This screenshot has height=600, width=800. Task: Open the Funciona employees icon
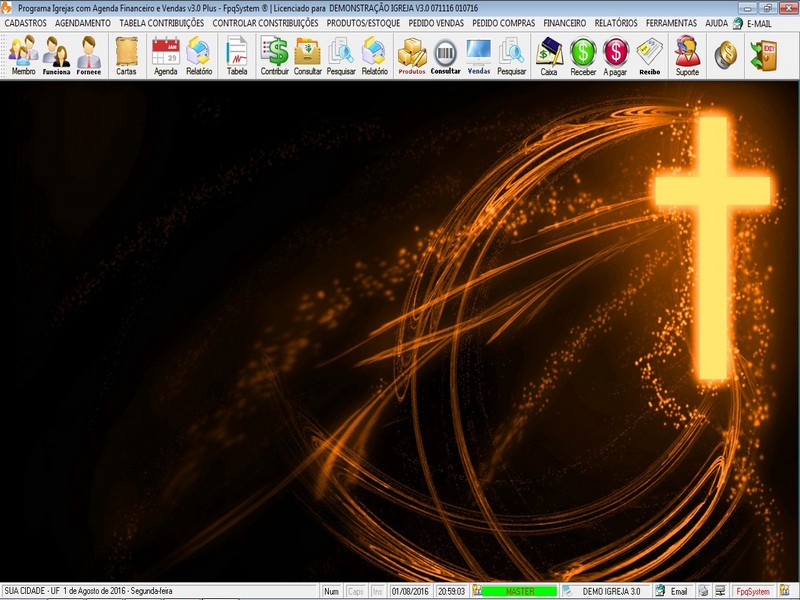tap(56, 56)
